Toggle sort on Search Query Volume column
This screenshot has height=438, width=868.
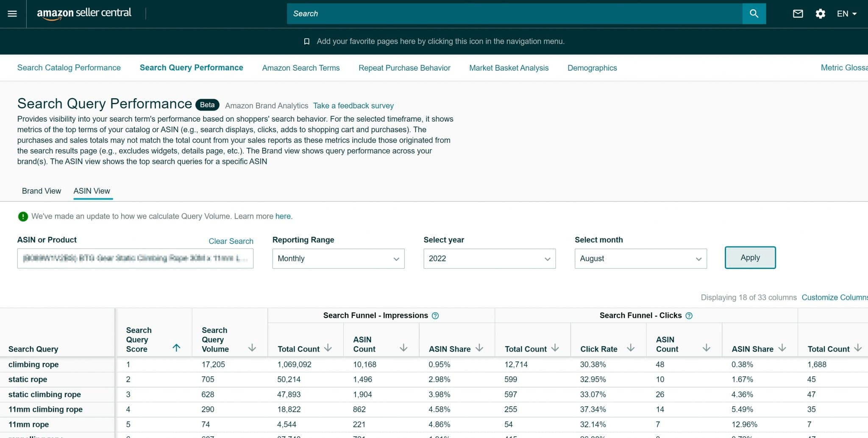(x=252, y=348)
